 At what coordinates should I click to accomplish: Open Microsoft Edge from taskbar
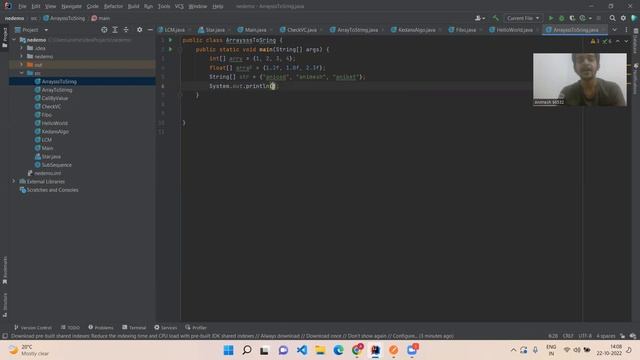tap(338, 350)
